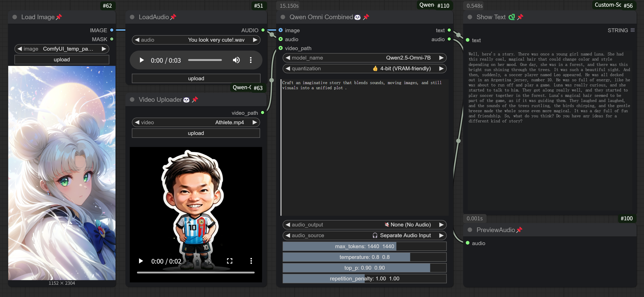
Task: Click the video_path input port on Qwen node
Action: (281, 48)
